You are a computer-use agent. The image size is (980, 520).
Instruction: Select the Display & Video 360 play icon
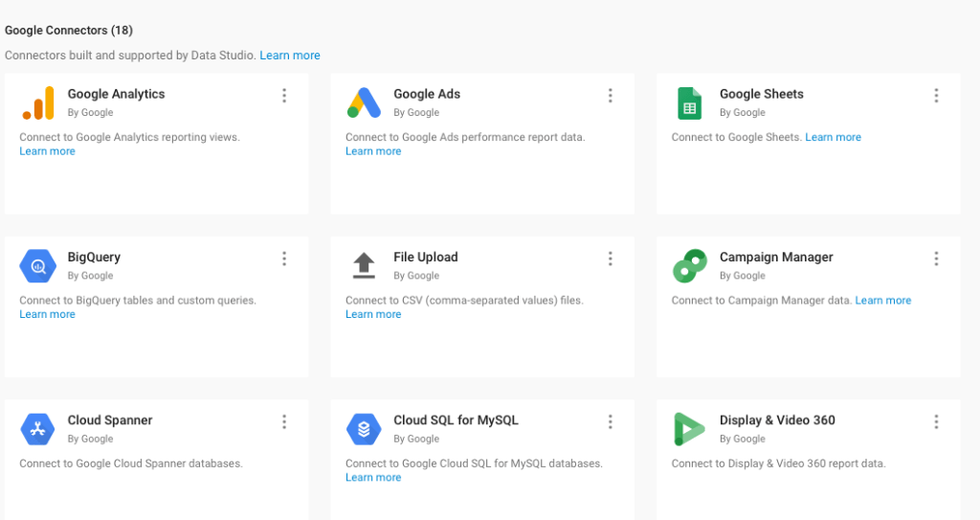689,429
